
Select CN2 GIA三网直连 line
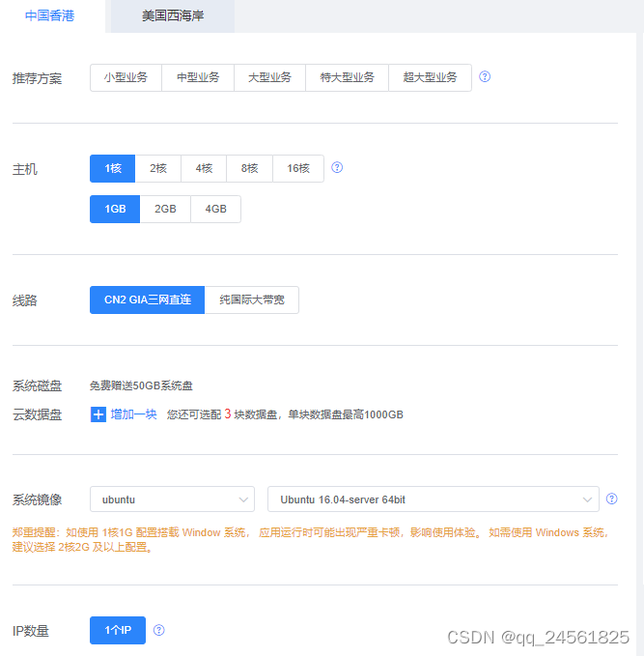pos(147,299)
